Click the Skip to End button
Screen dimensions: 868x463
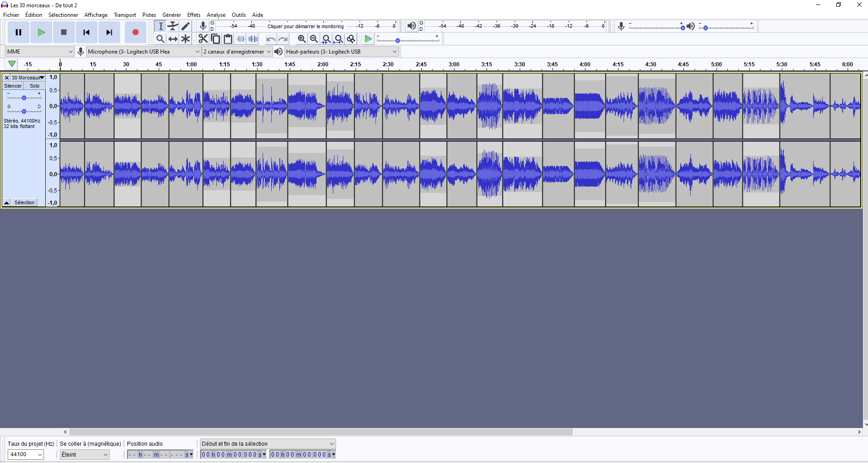109,32
